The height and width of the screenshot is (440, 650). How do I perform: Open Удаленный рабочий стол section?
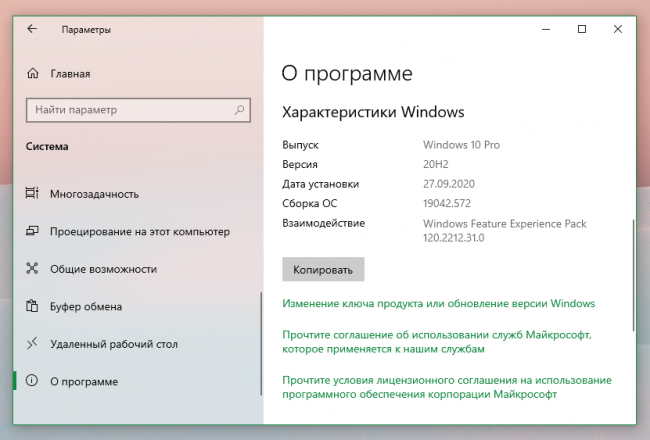click(114, 344)
